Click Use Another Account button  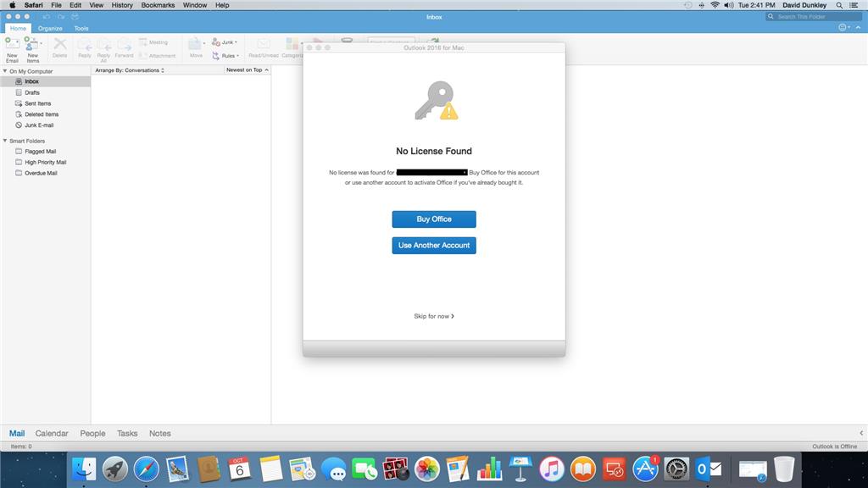(434, 245)
